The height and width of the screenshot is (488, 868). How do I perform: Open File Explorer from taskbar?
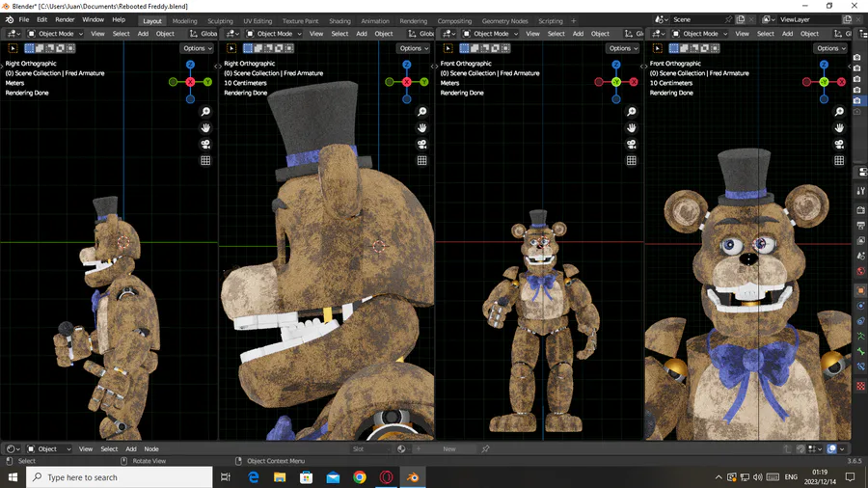pos(280,477)
